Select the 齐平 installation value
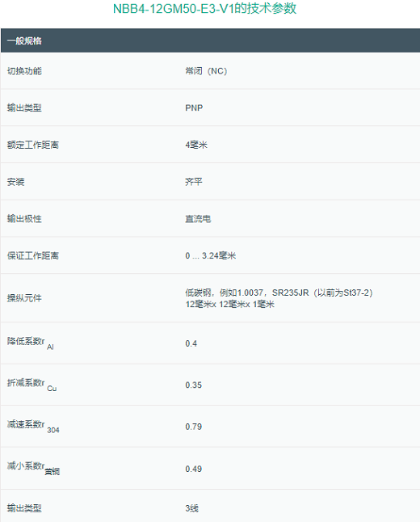Screen dimensions: 420x522 pos(194,182)
